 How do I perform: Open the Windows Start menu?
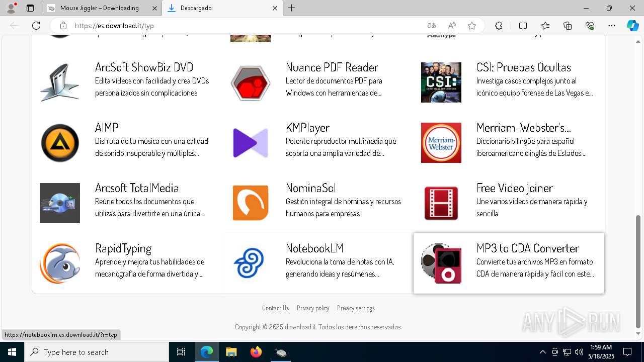click(12, 352)
